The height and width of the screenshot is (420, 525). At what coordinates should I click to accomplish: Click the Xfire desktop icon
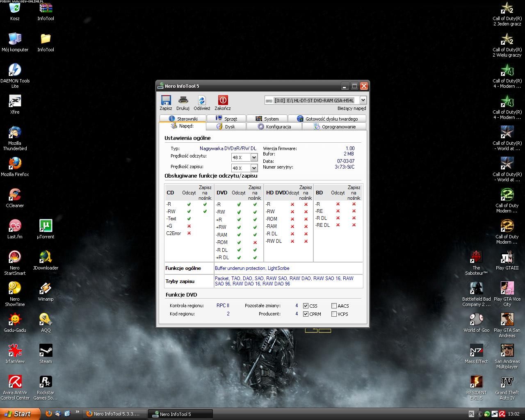tap(15, 101)
